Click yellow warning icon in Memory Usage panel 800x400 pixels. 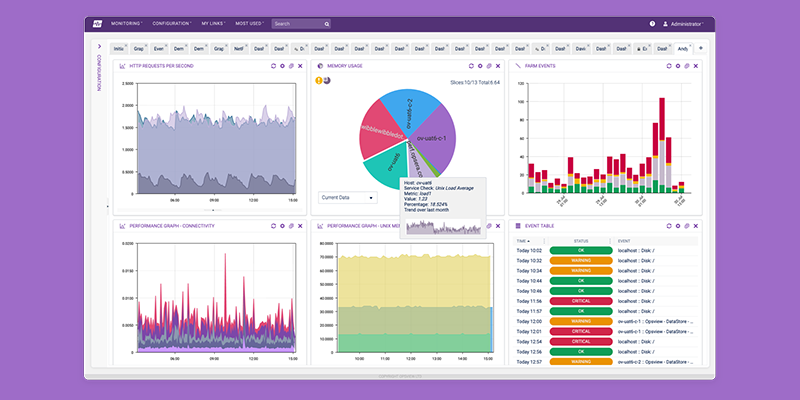[320, 80]
